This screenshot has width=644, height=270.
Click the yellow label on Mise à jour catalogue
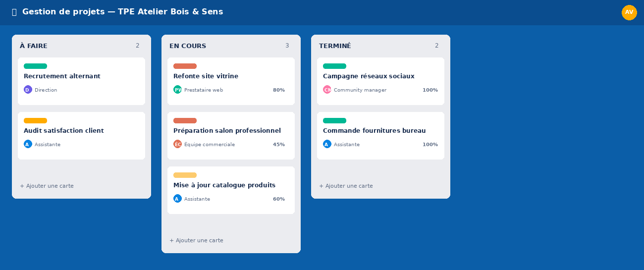pyautogui.click(x=185, y=175)
